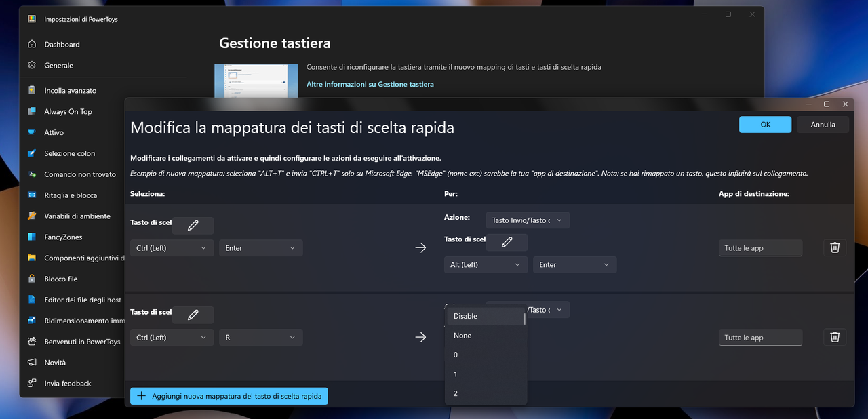868x419 pixels.
Task: Select 2 in key list
Action: [486, 393]
